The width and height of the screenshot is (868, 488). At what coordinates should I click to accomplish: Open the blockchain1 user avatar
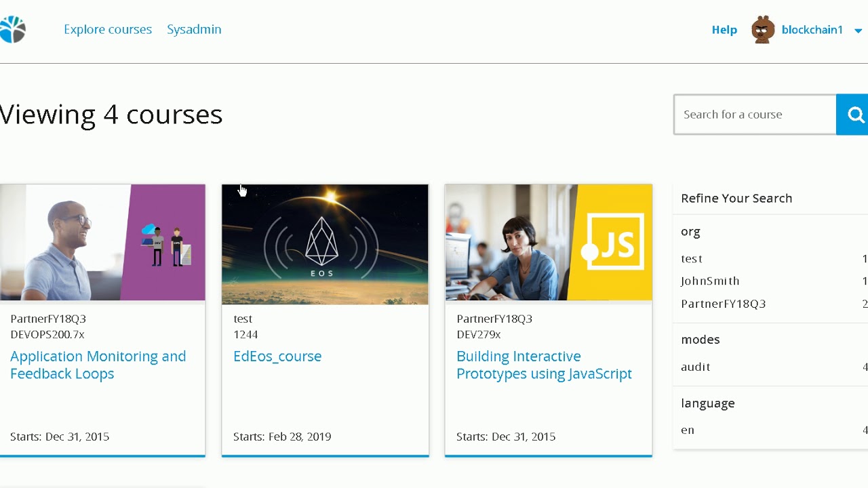[x=763, y=30]
